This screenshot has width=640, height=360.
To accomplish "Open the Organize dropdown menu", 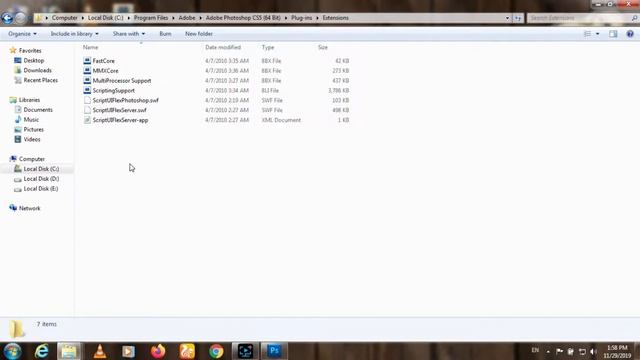I will [22, 34].
